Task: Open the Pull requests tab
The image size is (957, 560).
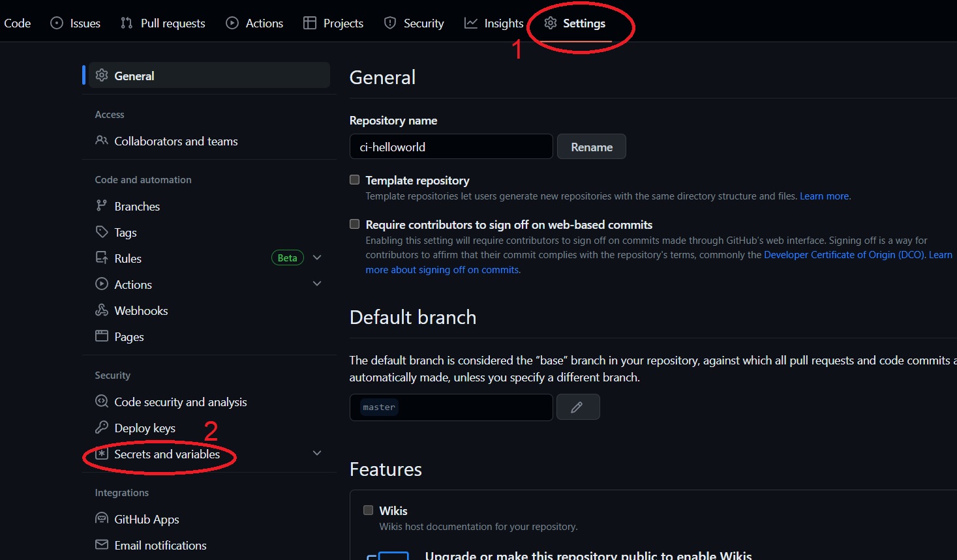Action: click(x=163, y=23)
